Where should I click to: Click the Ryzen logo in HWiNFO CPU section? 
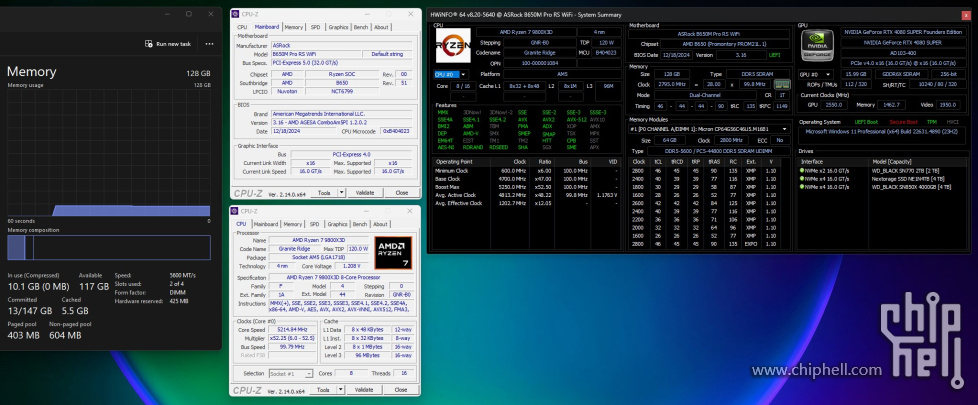click(x=453, y=46)
